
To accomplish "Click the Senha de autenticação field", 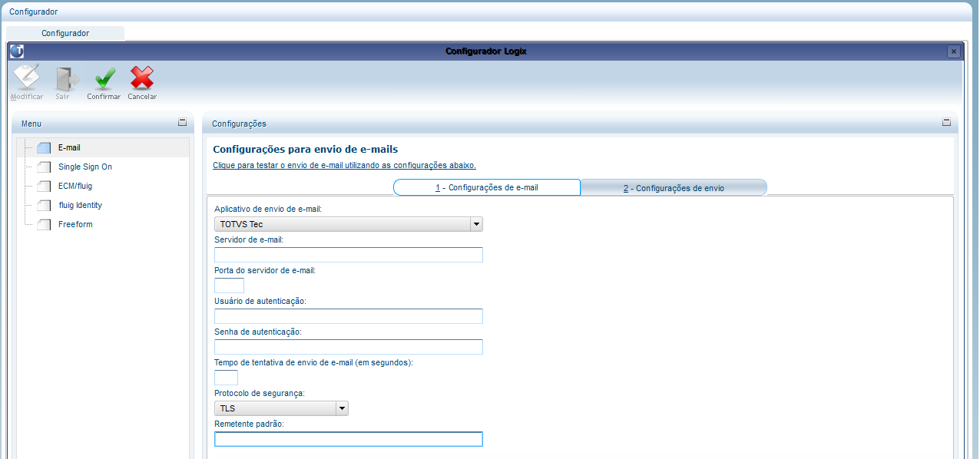I will coord(349,347).
